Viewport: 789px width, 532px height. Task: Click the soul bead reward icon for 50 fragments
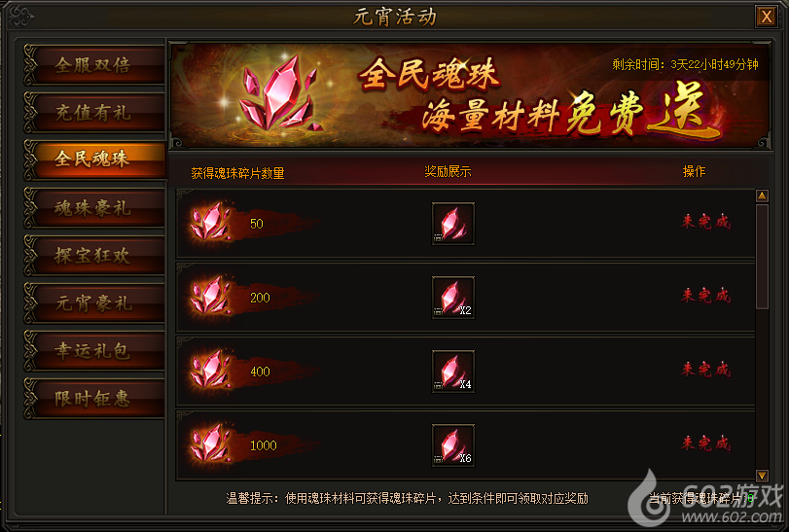452,224
